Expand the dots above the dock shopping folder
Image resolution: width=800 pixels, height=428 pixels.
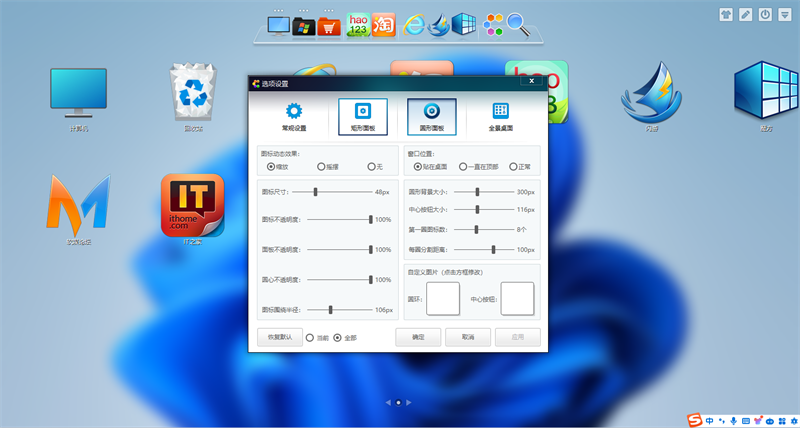point(329,10)
